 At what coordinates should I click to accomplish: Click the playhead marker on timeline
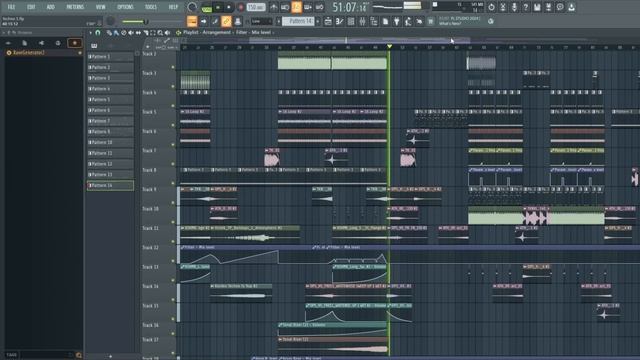coord(389,47)
